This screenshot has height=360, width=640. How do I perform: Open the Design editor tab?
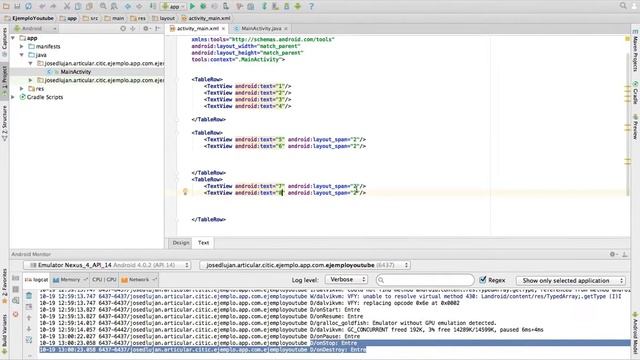(x=180, y=243)
